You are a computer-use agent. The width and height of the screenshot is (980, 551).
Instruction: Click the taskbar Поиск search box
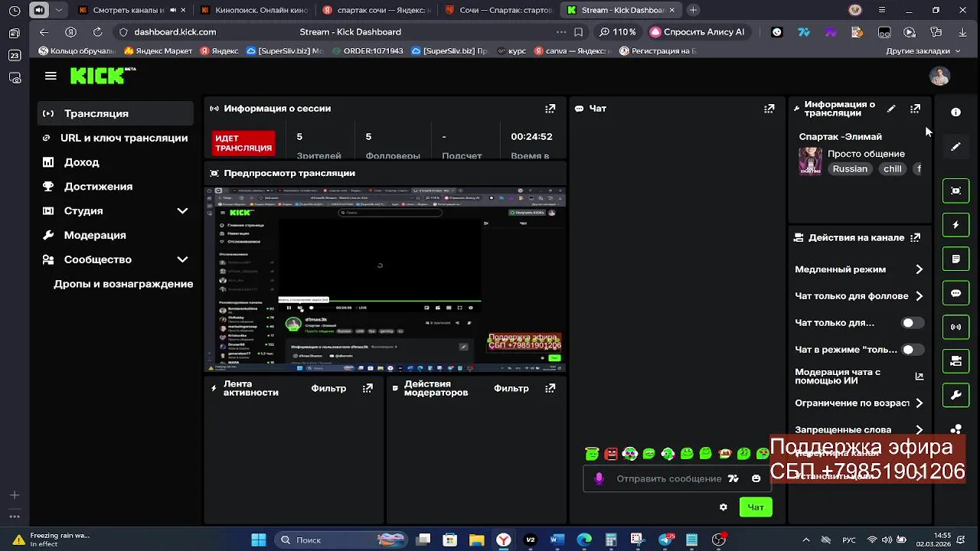point(340,540)
